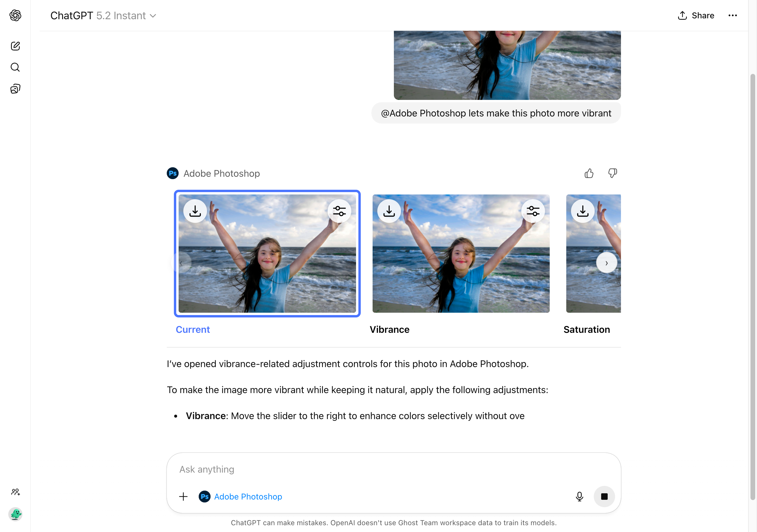This screenshot has height=532, width=757.
Task: Click the Ask anything input field
Action: pos(363,469)
